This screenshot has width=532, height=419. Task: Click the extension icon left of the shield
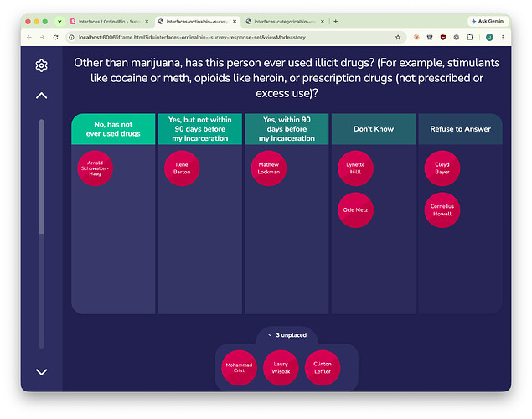click(x=430, y=38)
